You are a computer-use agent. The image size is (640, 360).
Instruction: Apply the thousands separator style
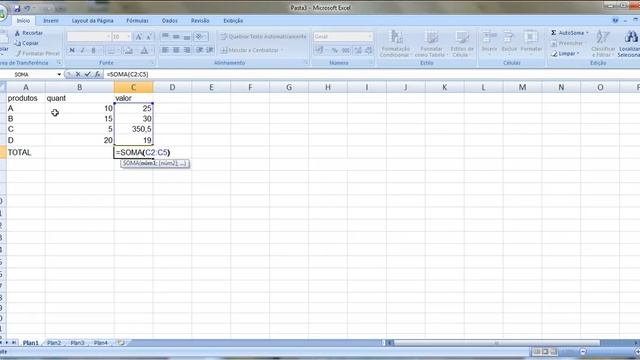(345, 50)
